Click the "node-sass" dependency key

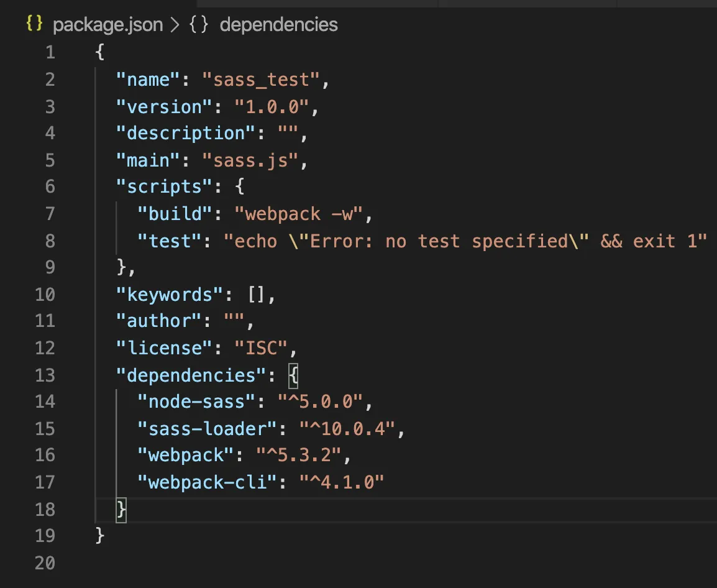(196, 402)
